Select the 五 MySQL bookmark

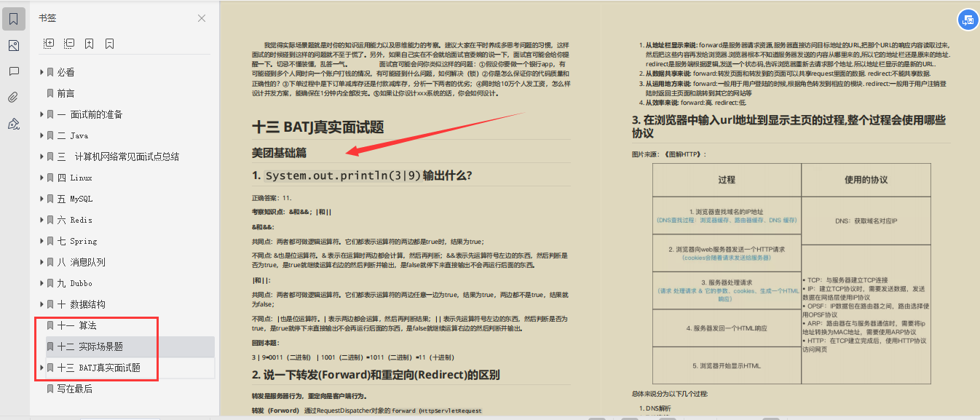coord(75,199)
